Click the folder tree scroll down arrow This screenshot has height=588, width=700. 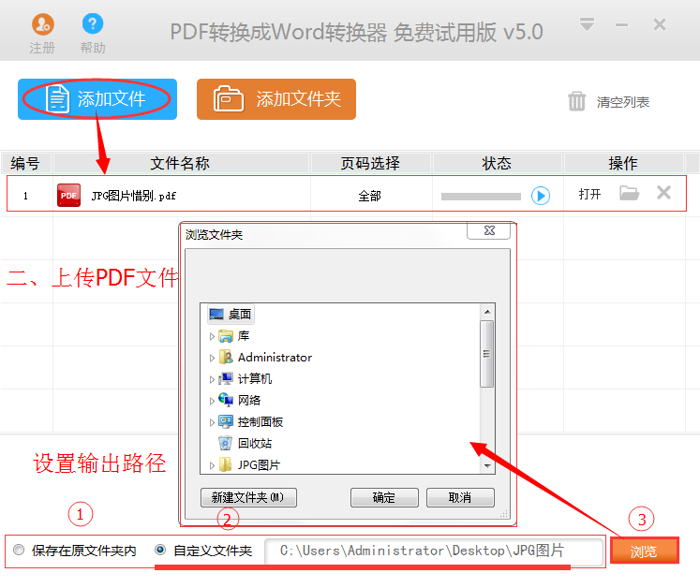(487, 466)
